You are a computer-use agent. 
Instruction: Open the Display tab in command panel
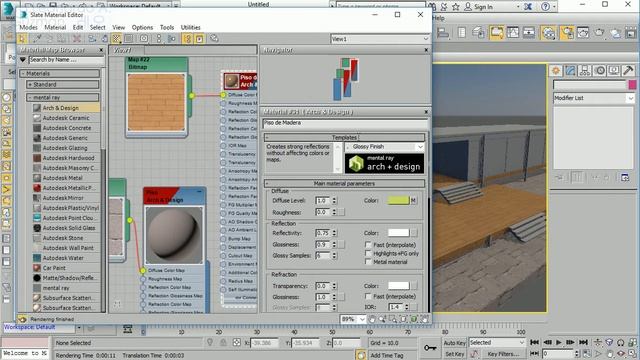click(x=614, y=71)
